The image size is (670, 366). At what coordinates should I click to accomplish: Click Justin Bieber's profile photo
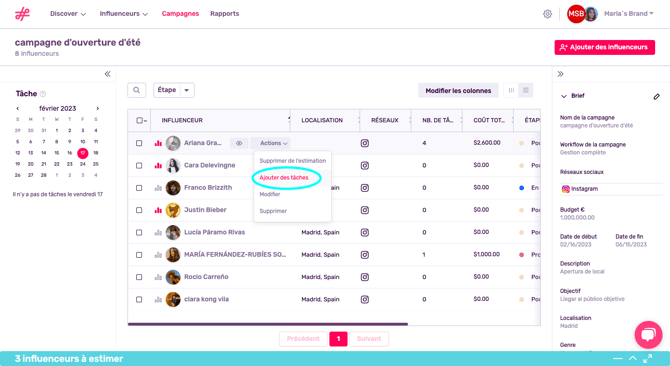click(x=173, y=210)
